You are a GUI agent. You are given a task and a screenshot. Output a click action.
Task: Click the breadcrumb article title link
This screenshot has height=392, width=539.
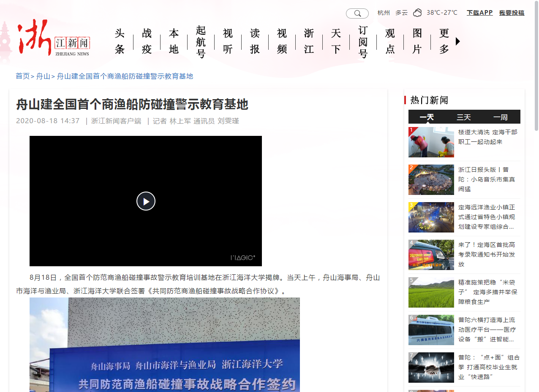tap(125, 76)
